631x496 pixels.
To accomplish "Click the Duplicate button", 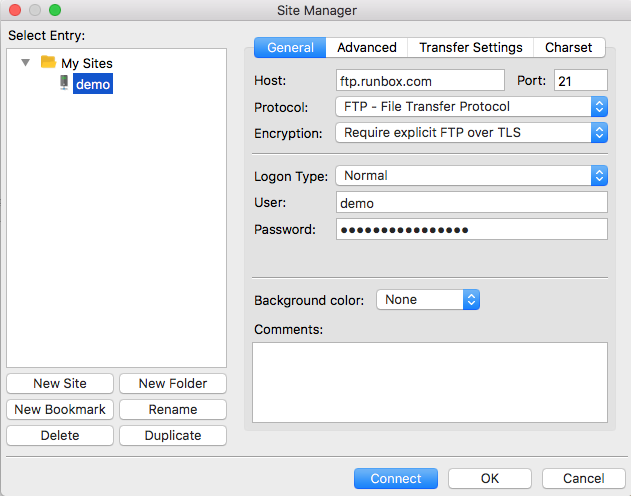I will tap(172, 435).
